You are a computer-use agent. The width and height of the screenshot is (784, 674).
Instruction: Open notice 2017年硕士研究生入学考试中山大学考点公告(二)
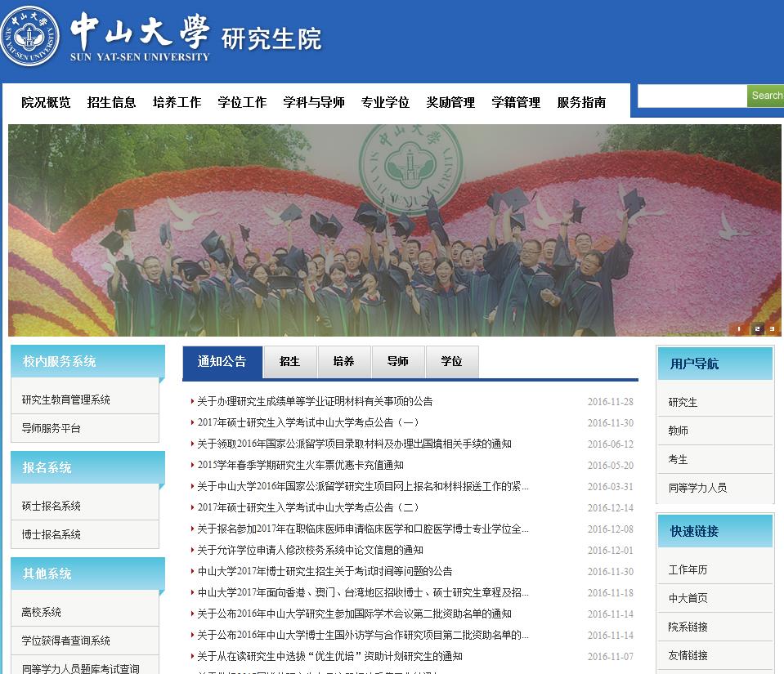click(308, 507)
